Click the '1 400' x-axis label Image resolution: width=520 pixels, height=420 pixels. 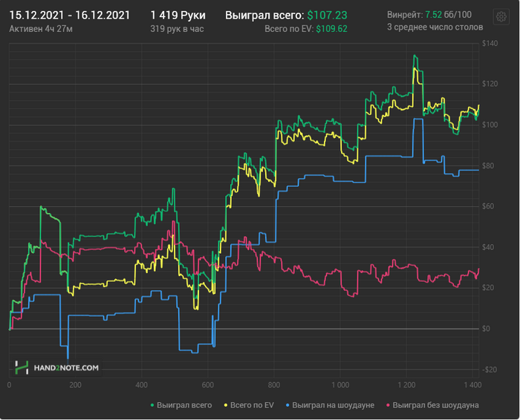click(472, 385)
